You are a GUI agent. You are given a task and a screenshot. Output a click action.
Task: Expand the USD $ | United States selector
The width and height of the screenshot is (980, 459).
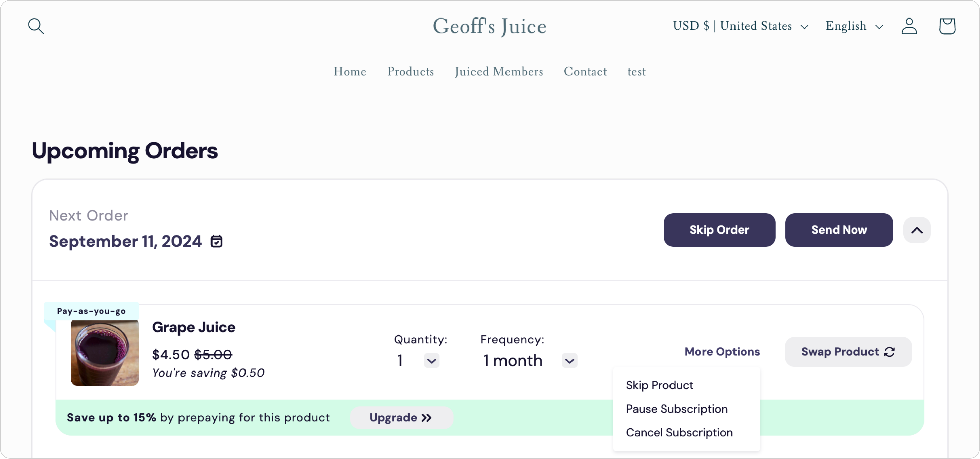[740, 26]
